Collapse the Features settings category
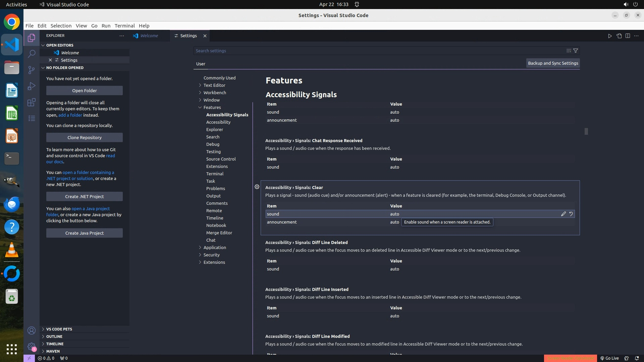This screenshot has width=644, height=362. tap(212, 107)
